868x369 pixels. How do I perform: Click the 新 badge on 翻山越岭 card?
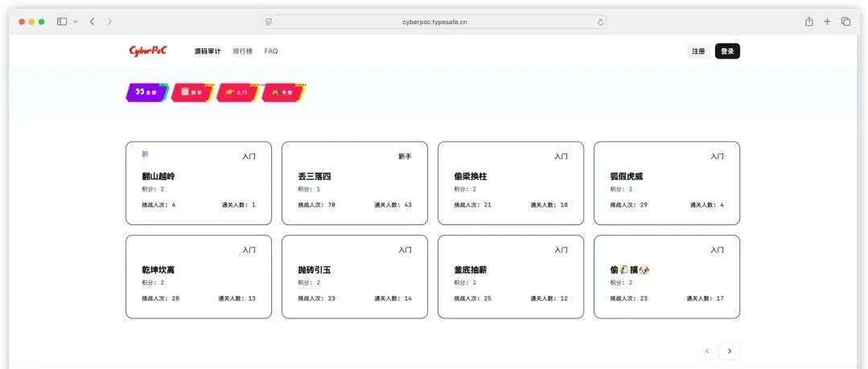[x=145, y=154]
